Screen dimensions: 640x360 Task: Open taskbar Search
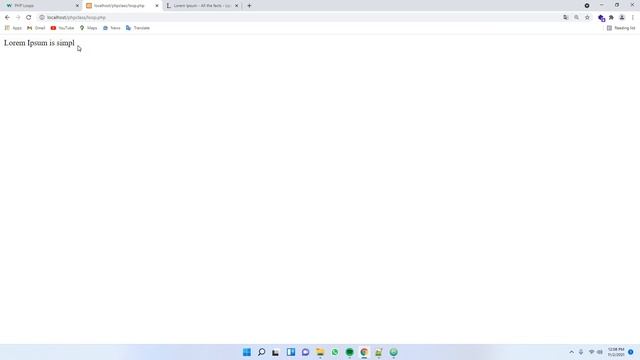tap(262, 352)
